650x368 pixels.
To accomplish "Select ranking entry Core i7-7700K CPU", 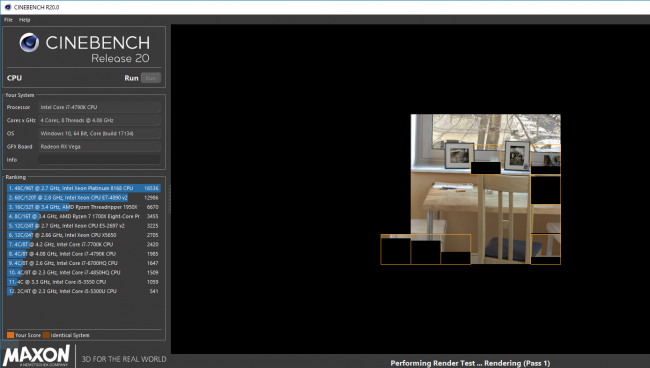I will [83, 245].
